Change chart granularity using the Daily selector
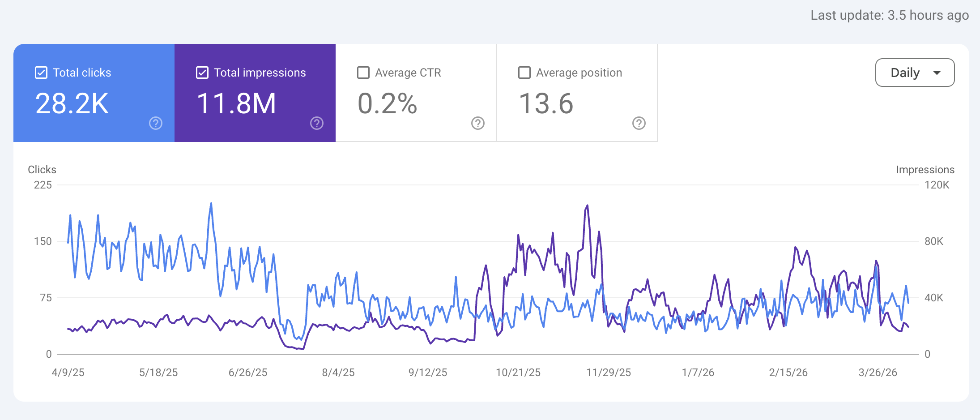 914,72
